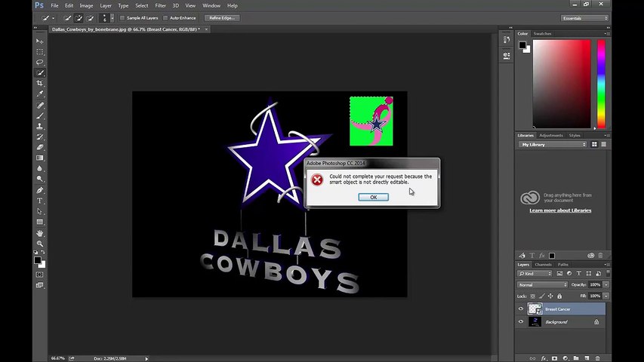The height and width of the screenshot is (362, 644).
Task: Toggle Lock position
Action: click(x=550, y=296)
